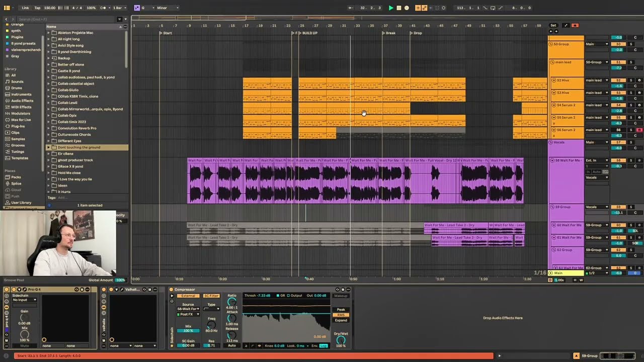Adjust the Compressor Dry/Wet knob

pos(341,340)
